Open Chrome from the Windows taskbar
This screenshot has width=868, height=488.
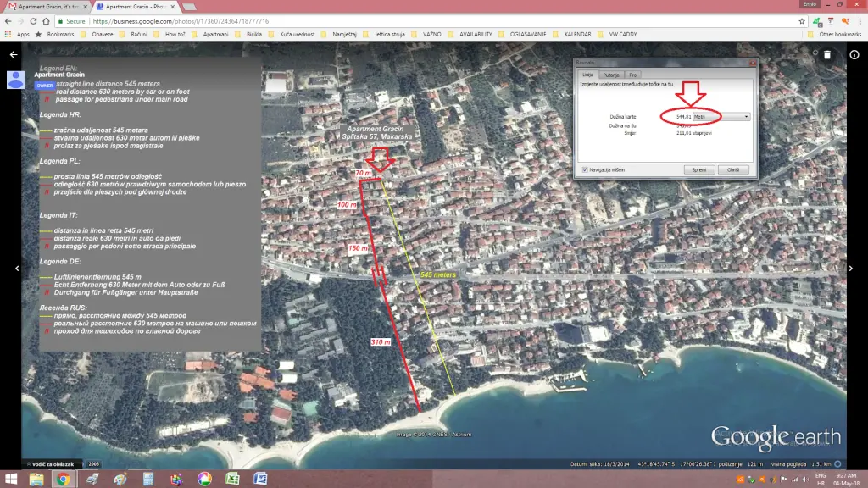tap(64, 479)
